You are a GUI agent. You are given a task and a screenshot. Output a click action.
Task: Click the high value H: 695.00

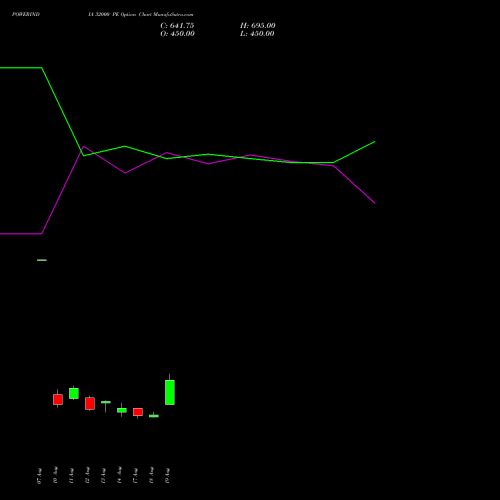[258, 26]
